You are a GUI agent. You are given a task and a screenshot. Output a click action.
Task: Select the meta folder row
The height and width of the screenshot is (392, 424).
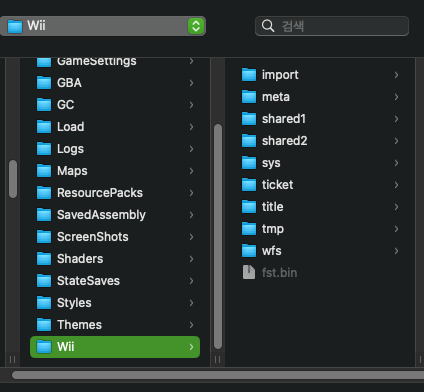coord(320,97)
